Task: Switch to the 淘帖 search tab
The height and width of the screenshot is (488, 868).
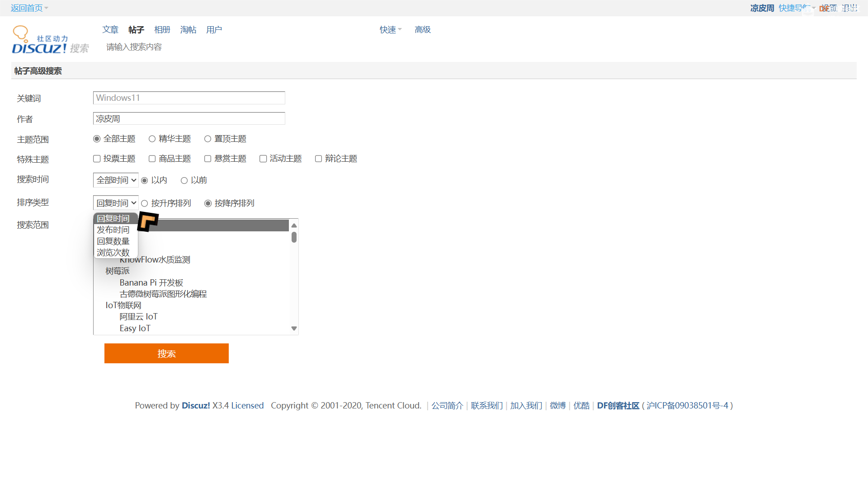Action: point(188,30)
